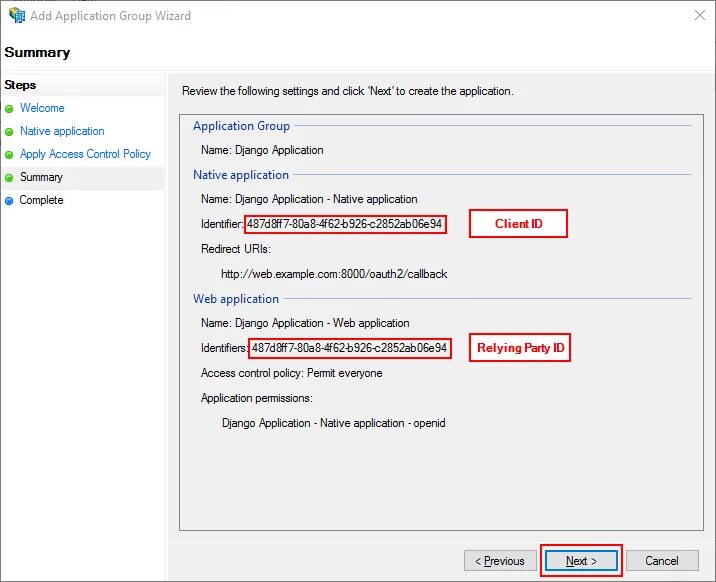The width and height of the screenshot is (716, 582).
Task: Click the green bullet beside Native application step
Action: click(x=9, y=132)
